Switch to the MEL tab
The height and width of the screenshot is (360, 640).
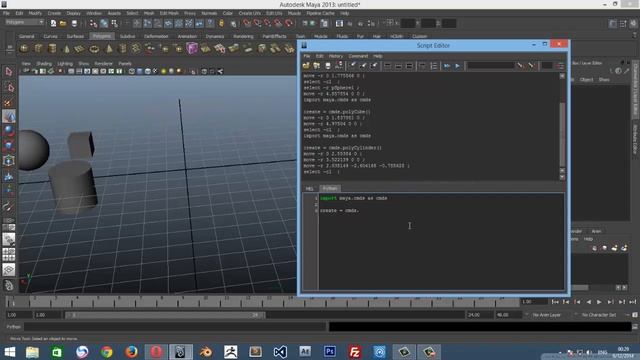(x=309, y=188)
